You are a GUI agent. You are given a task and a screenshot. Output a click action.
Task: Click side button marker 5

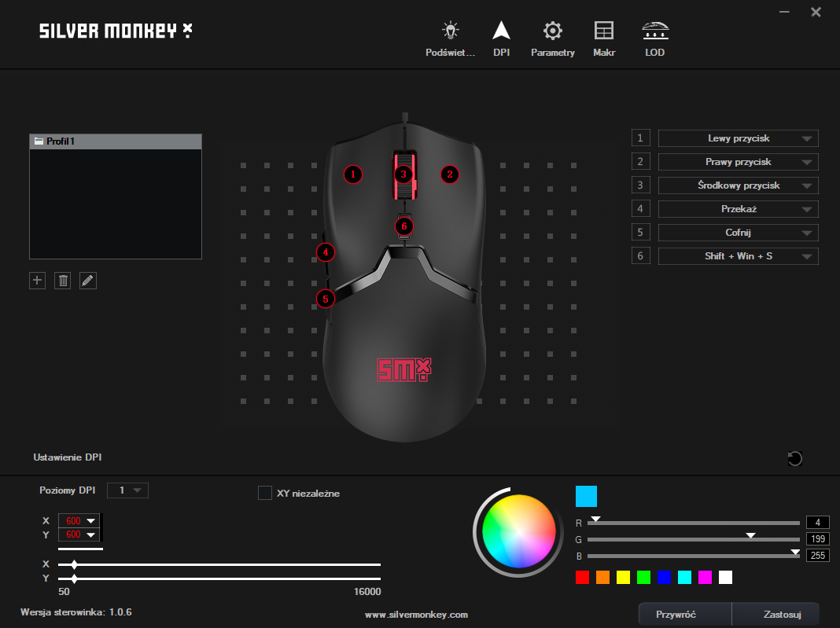(325, 299)
